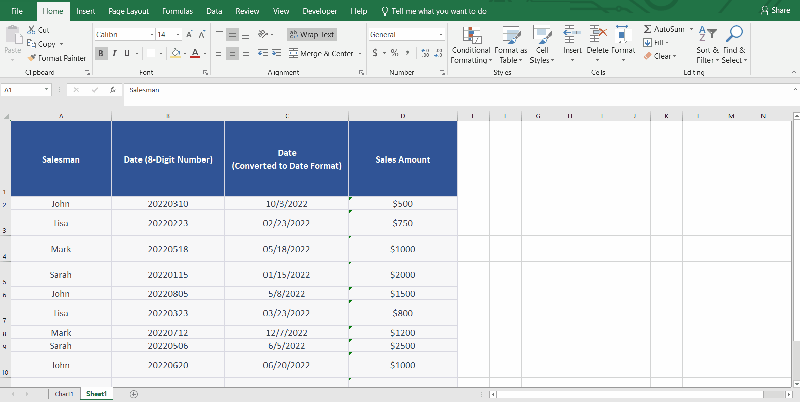This screenshot has height=402, width=800.
Task: Toggle the Wrap Text button
Action: pos(312,34)
